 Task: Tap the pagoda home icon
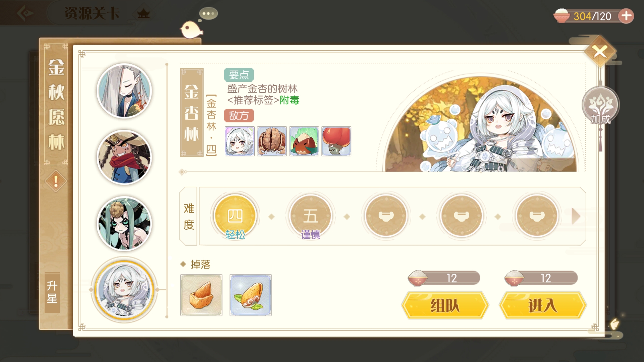click(x=144, y=14)
